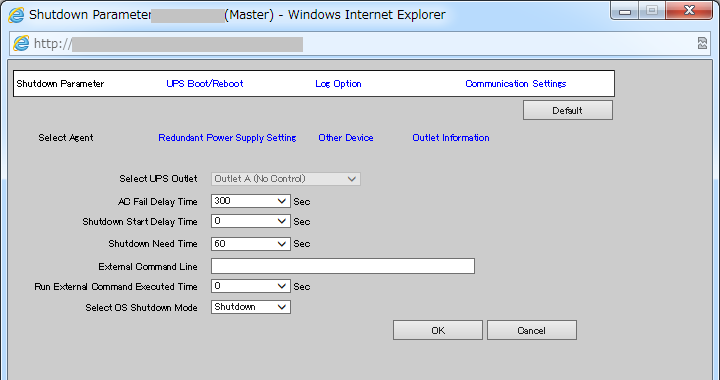Open Redundant Power Supply Setting link
The width and height of the screenshot is (720, 380).
[x=227, y=138]
